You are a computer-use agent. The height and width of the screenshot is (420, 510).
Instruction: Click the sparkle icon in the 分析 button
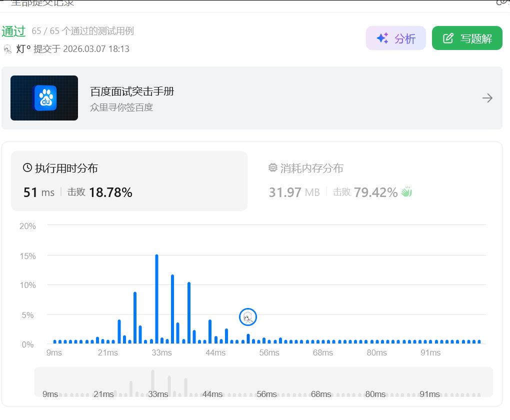pos(382,38)
